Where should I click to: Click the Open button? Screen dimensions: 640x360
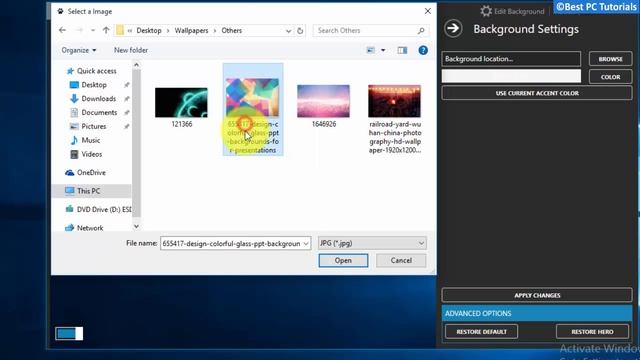click(x=343, y=260)
